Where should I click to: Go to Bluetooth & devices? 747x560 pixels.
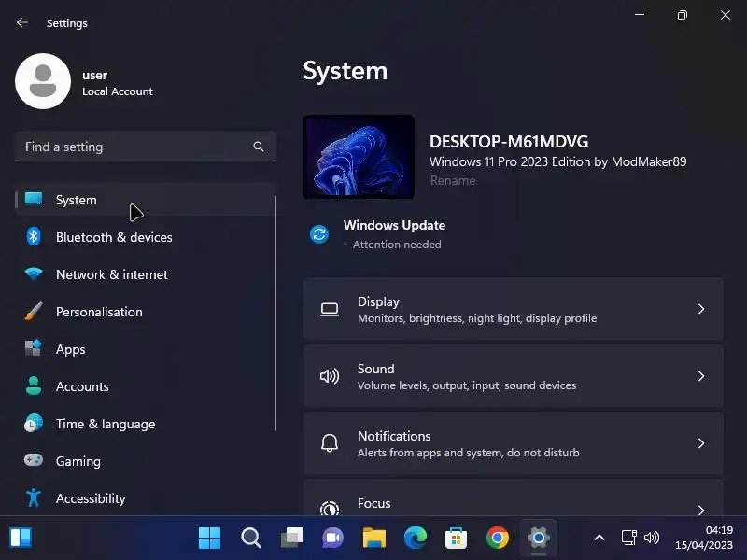tap(146, 237)
